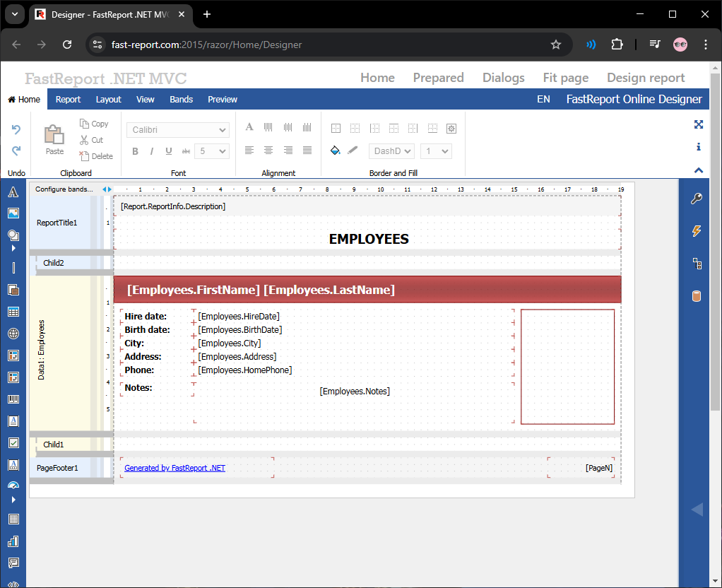Click the Cut scissors button

point(91,140)
